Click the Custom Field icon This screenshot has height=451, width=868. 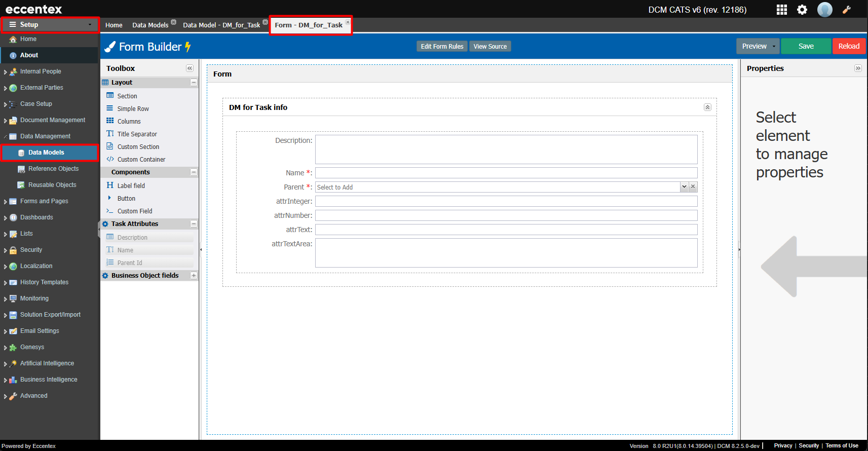pos(110,211)
